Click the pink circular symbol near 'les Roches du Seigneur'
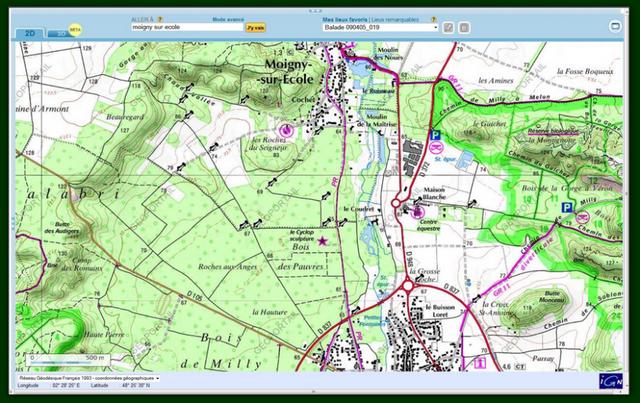640x403 pixels. tap(286, 130)
